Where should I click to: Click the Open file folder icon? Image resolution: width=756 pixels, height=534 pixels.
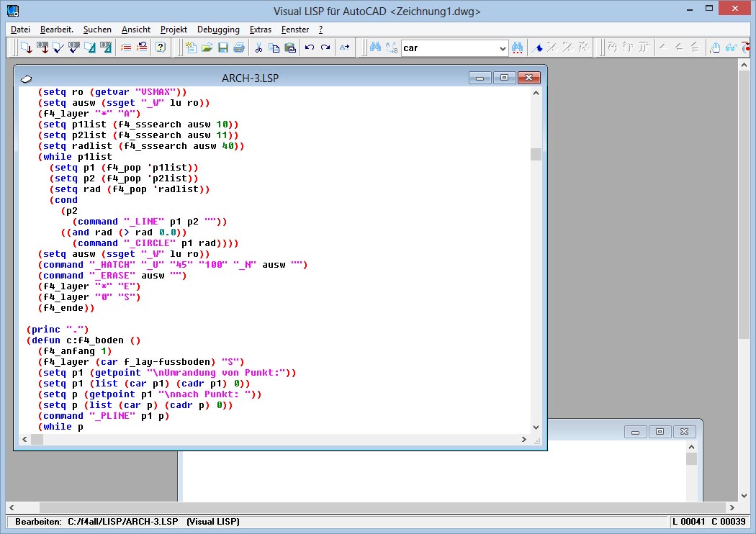click(207, 48)
